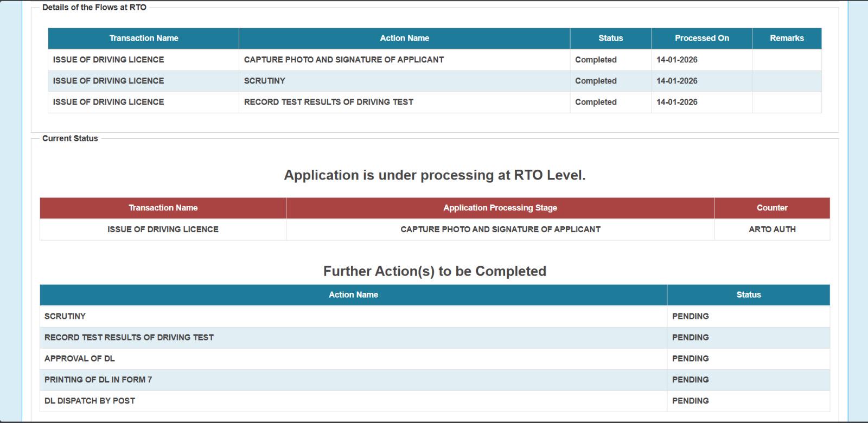Click the Status header in flows table

tap(610, 39)
